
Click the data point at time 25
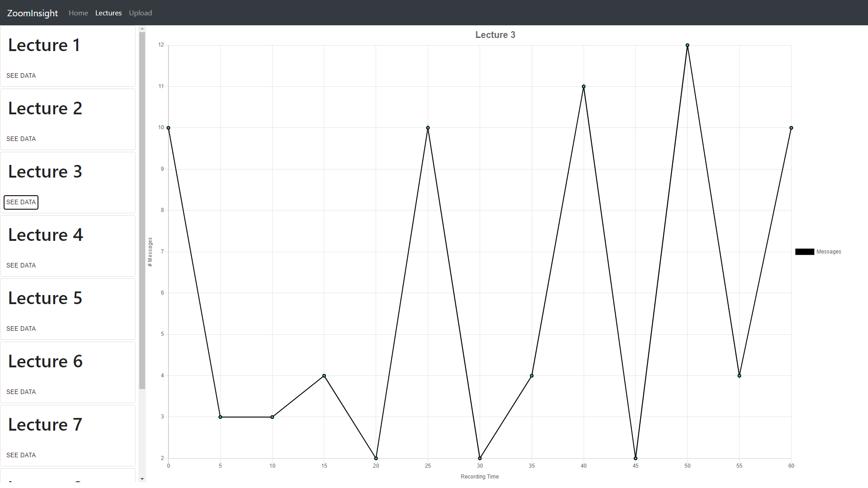click(x=428, y=128)
